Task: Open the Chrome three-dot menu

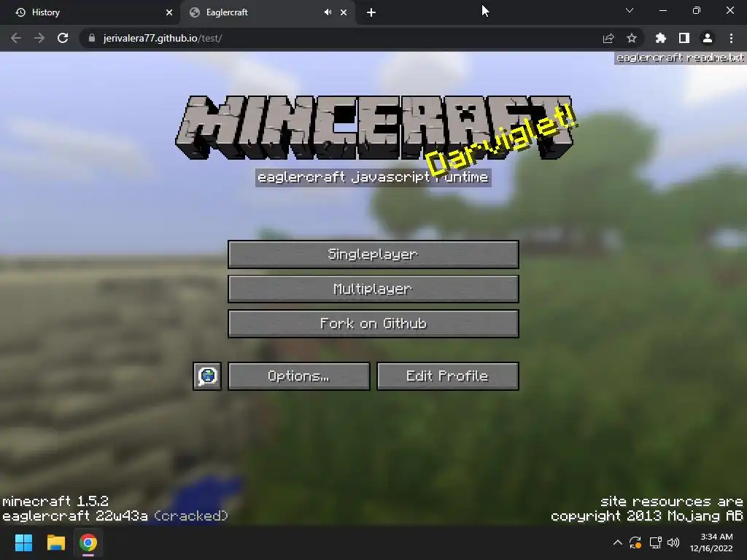Action: tap(731, 38)
